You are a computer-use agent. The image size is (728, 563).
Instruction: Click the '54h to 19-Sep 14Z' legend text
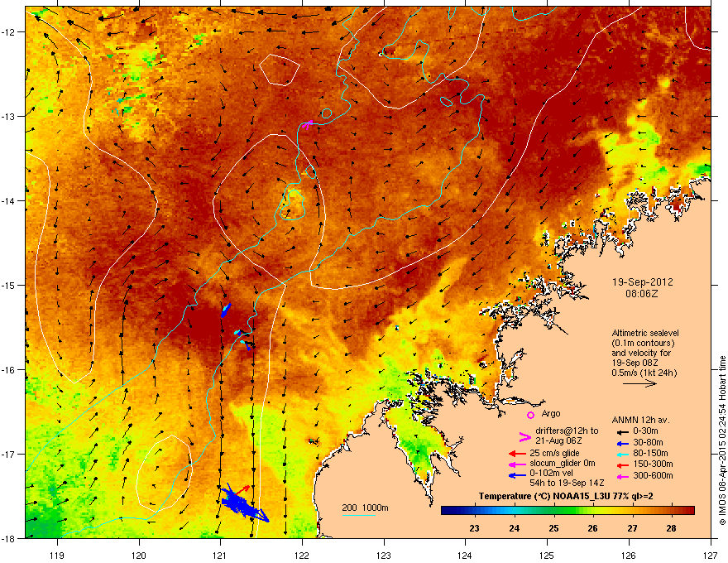(x=567, y=483)
